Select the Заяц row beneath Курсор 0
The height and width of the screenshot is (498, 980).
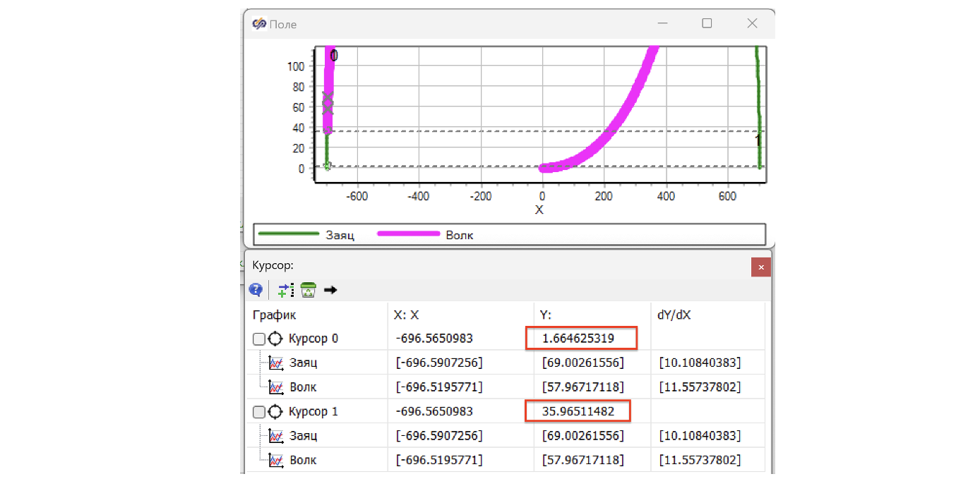pos(506,363)
